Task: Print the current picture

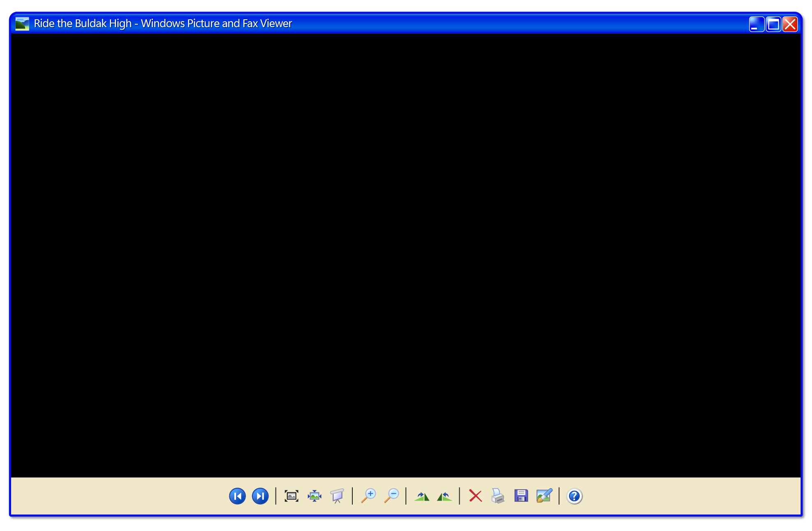Action: click(x=498, y=496)
